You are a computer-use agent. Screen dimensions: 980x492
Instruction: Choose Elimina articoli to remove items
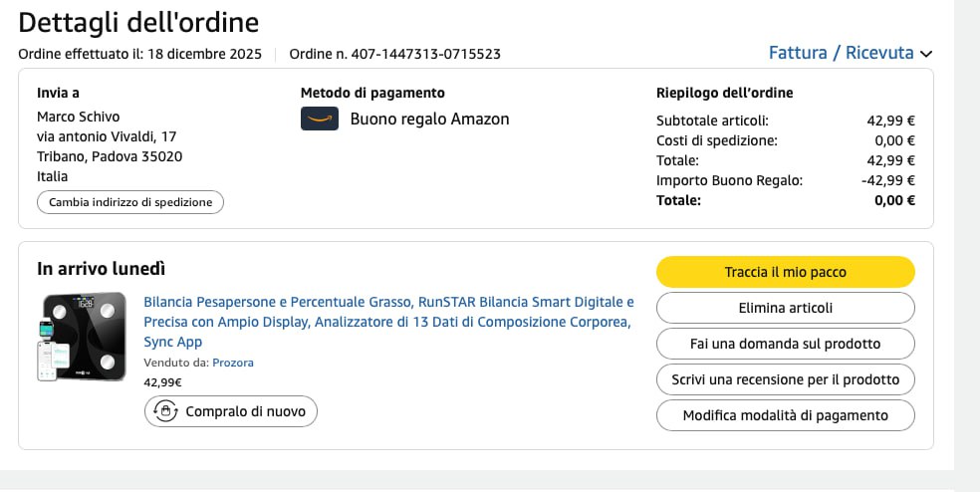785,308
